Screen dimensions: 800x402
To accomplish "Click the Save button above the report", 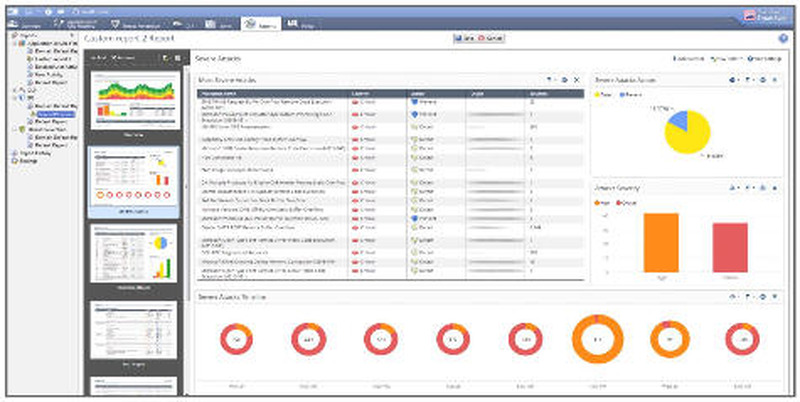I will pos(462,38).
